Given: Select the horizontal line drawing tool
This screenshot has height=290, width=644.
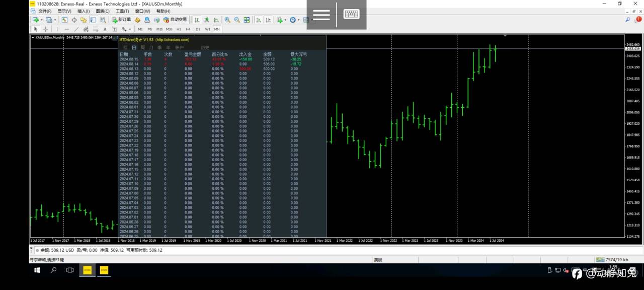Looking at the screenshot, I should [66, 29].
